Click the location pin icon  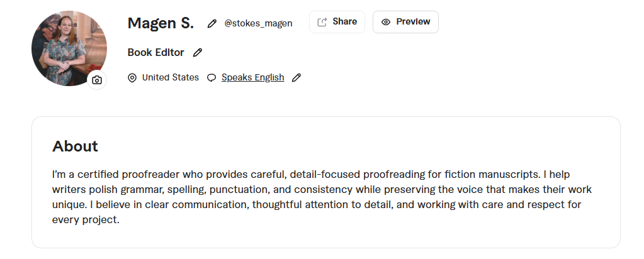[132, 78]
